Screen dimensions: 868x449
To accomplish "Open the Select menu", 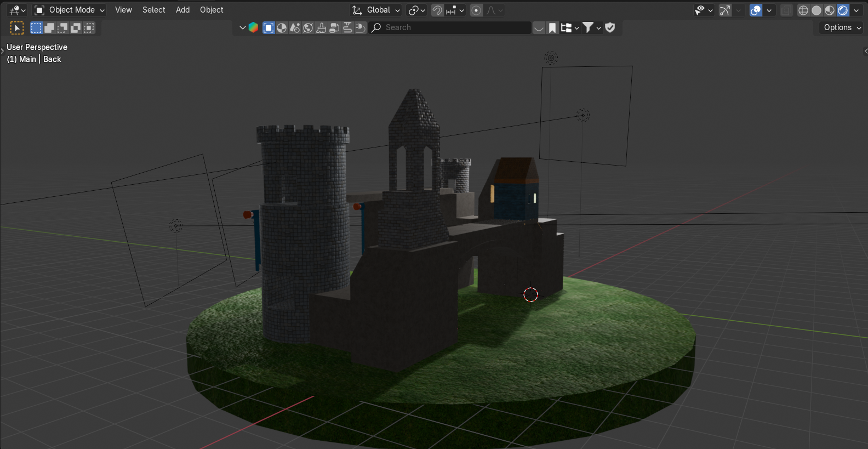I will (153, 10).
